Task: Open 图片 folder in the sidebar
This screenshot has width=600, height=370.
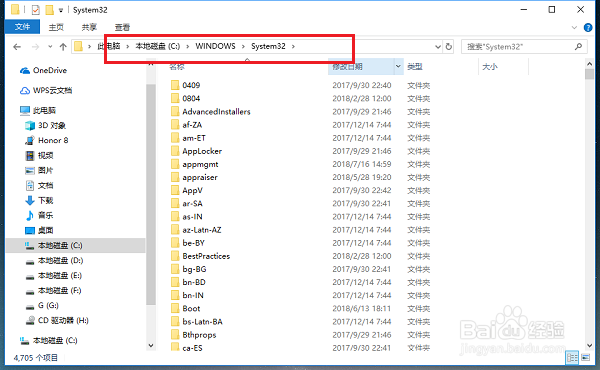Action: click(x=39, y=170)
